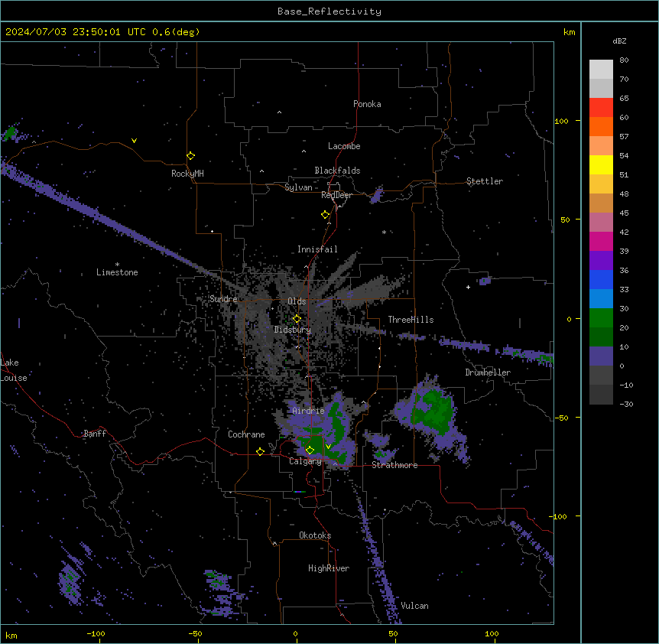Pick the blue 33-36 dBZ legend swatch

click(x=601, y=279)
